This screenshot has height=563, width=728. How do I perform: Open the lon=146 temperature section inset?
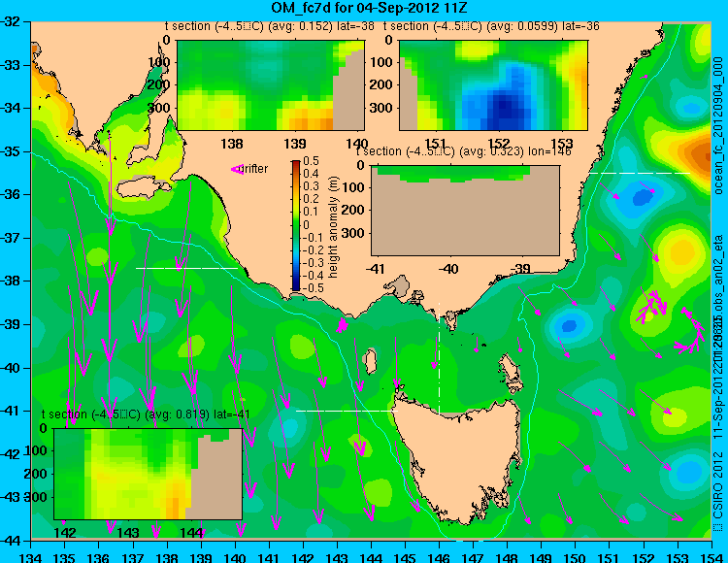(x=465, y=211)
